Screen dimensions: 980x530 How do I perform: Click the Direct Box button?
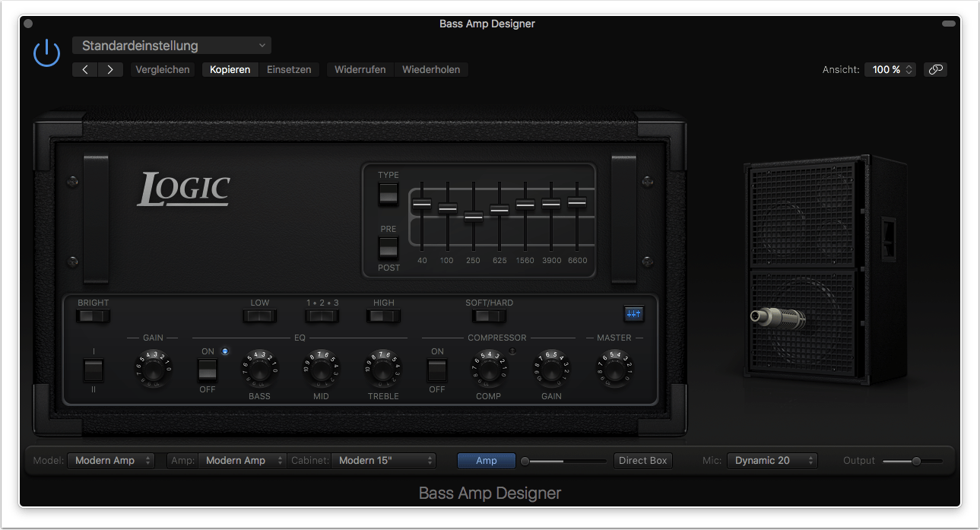click(x=642, y=460)
